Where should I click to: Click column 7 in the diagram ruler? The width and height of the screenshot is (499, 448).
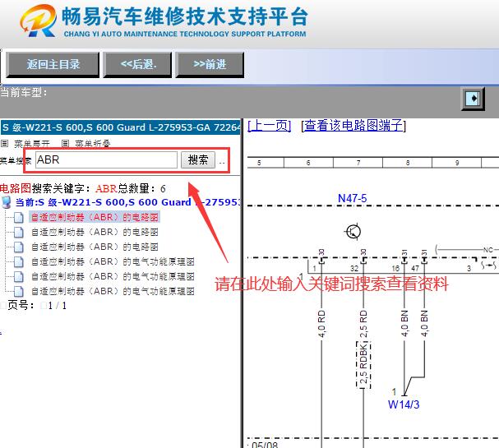(x=358, y=163)
